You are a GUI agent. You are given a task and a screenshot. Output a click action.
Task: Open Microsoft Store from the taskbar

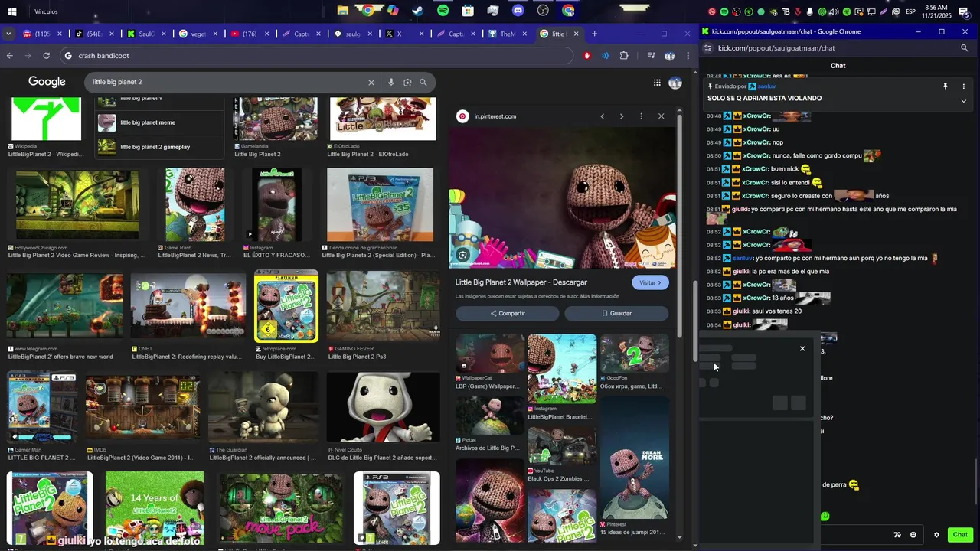click(468, 11)
